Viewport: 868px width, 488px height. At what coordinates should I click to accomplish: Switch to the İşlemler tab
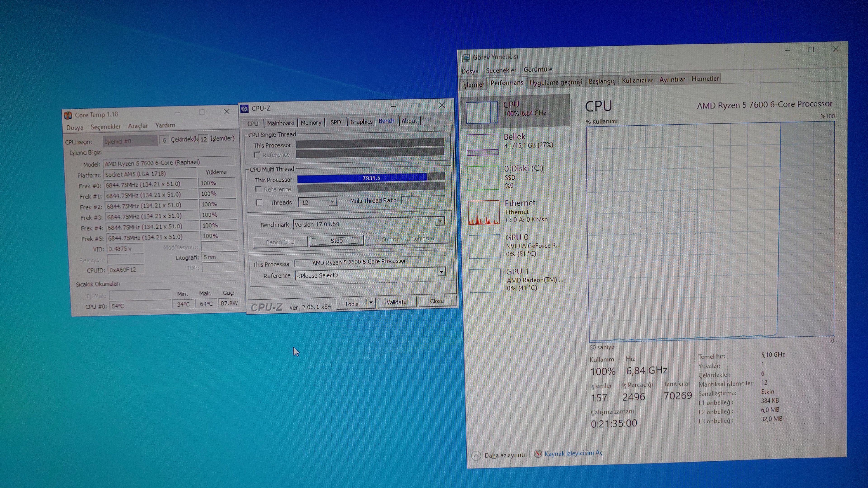[x=473, y=84]
